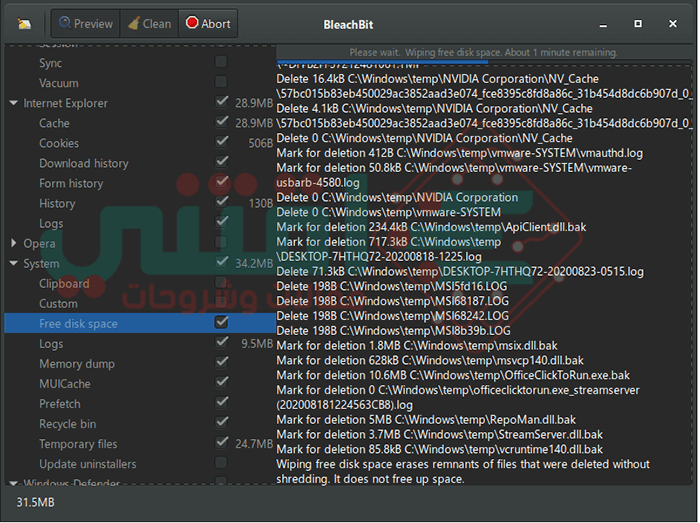The height and width of the screenshot is (523, 700).
Task: Abort the running wipe operation
Action: coord(208,24)
